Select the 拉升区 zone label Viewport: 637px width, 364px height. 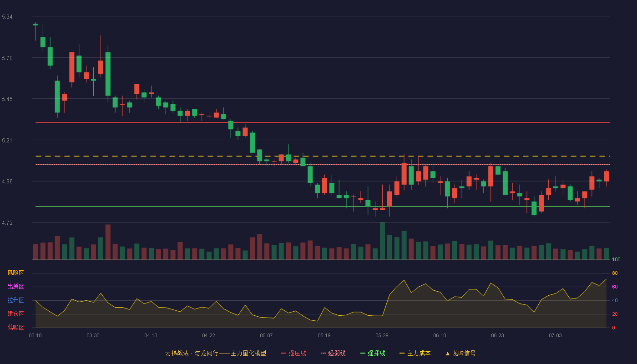click(15, 300)
